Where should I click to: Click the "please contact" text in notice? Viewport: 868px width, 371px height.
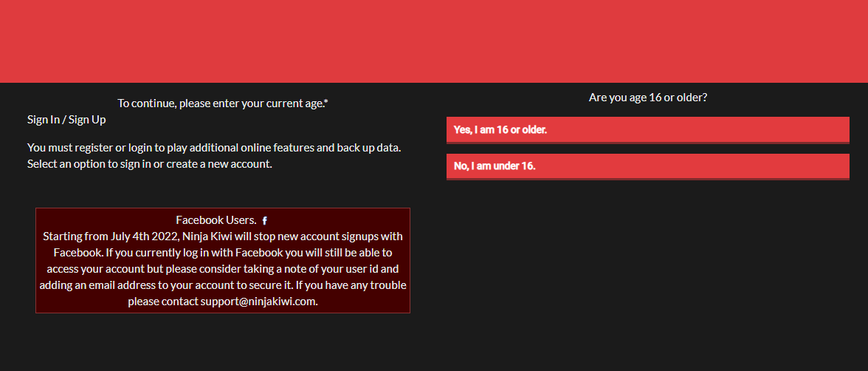point(162,302)
